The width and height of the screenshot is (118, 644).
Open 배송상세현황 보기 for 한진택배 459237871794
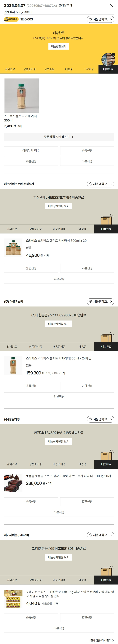pyautogui.click(x=59, y=206)
